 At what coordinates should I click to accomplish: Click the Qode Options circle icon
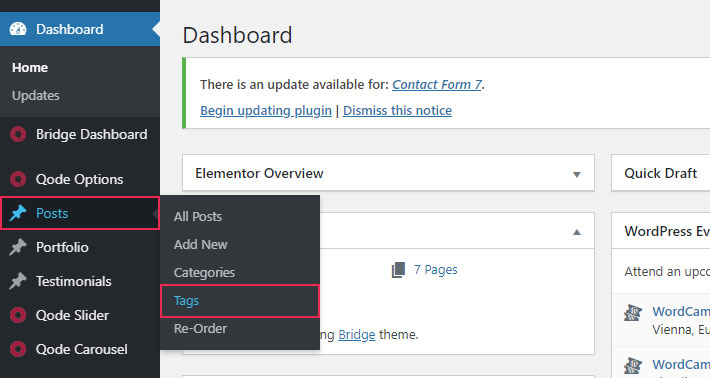coord(18,179)
